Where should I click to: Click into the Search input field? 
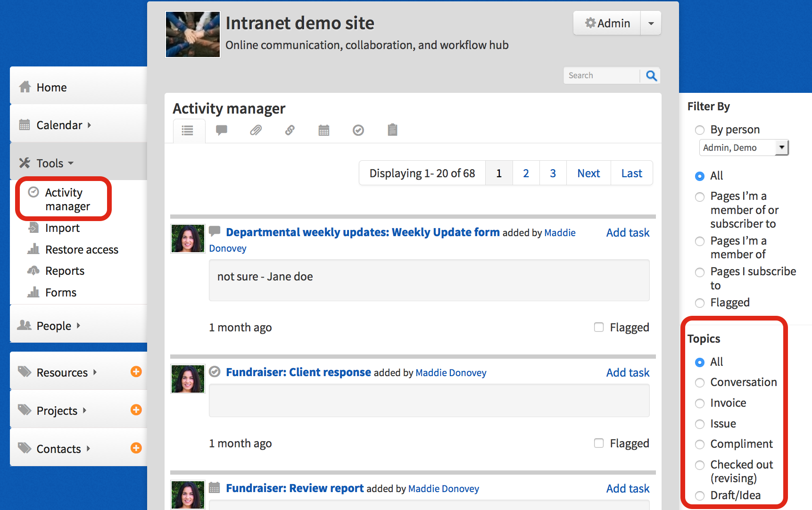601,75
